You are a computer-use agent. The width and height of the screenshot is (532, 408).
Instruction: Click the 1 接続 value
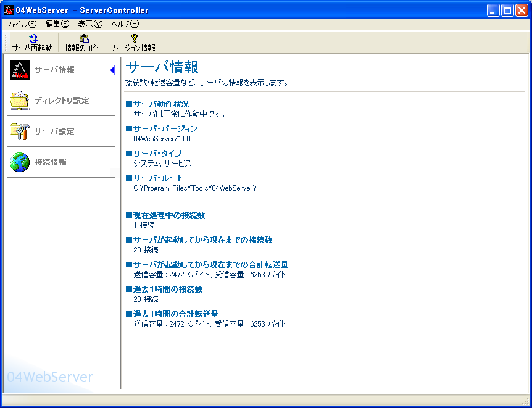click(144, 225)
